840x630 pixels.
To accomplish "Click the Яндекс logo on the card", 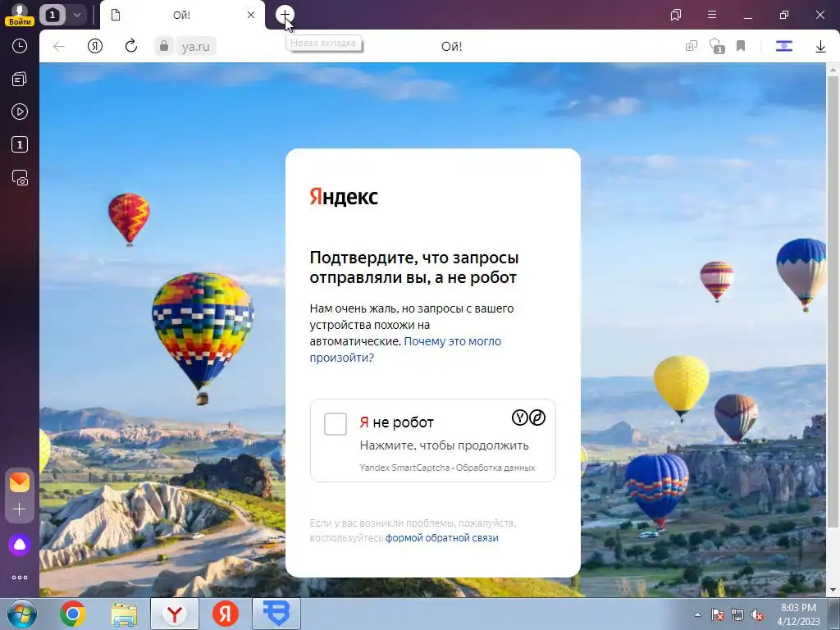I will coord(344,197).
